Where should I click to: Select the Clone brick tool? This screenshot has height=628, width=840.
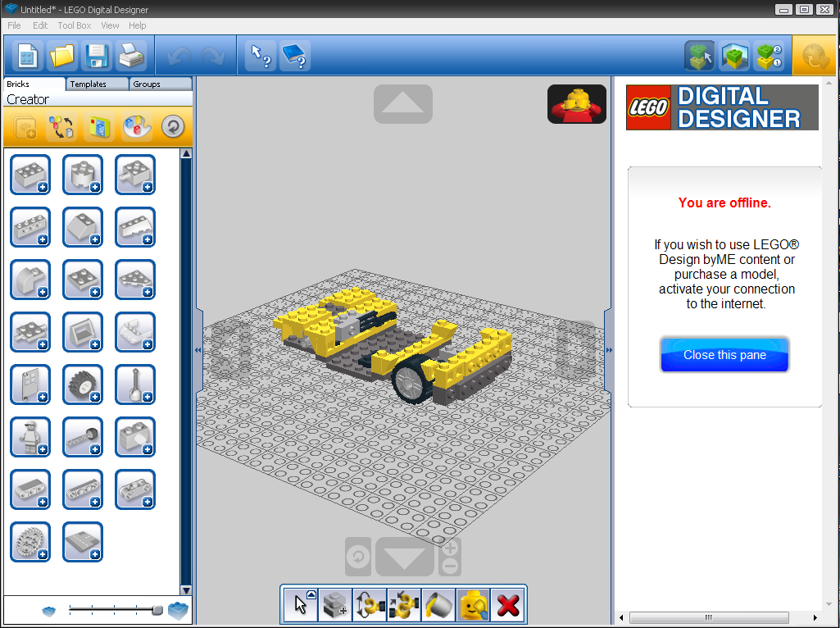click(335, 606)
